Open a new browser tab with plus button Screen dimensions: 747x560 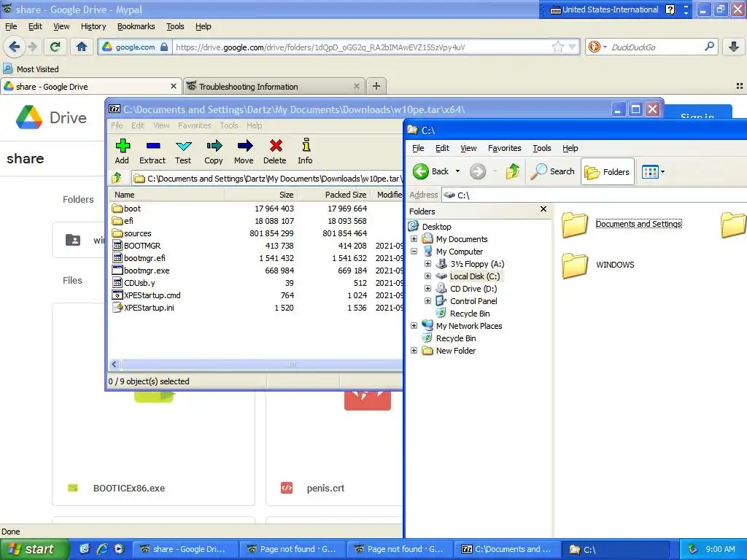click(376, 86)
